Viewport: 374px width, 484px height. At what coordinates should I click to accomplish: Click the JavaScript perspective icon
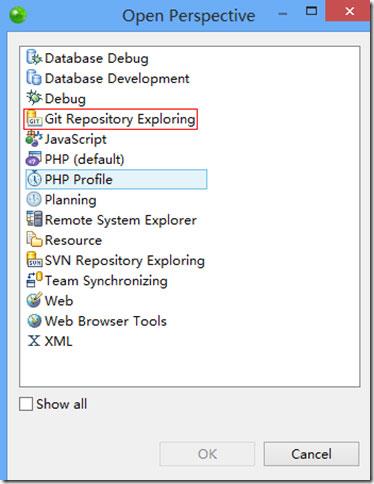[34, 139]
